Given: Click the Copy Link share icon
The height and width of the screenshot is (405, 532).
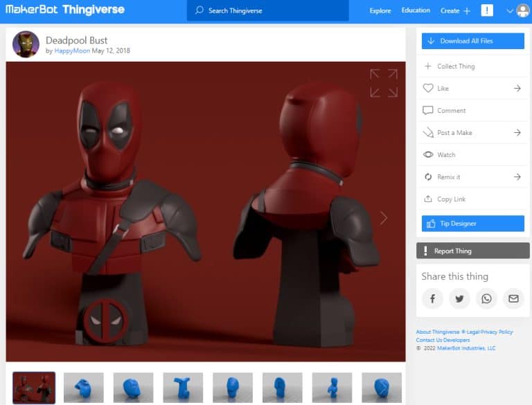Looking at the screenshot, I should point(428,199).
